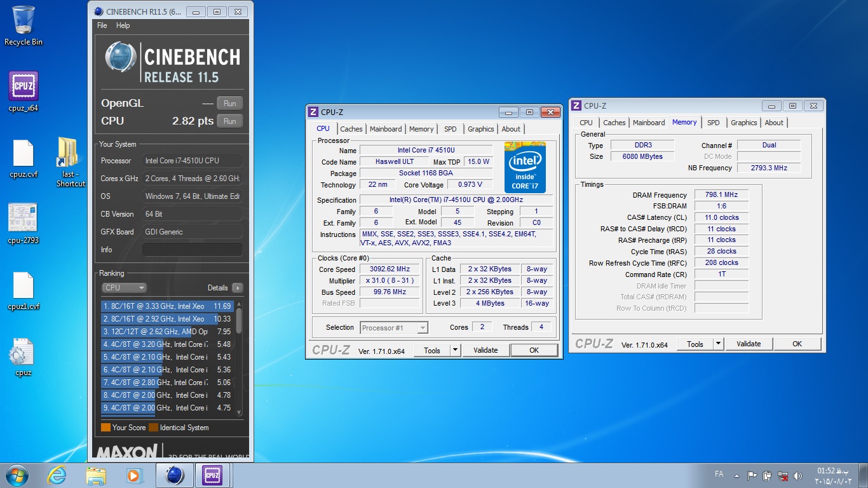
Task: Open Windows Media Player from the taskbar
Action: click(134, 475)
